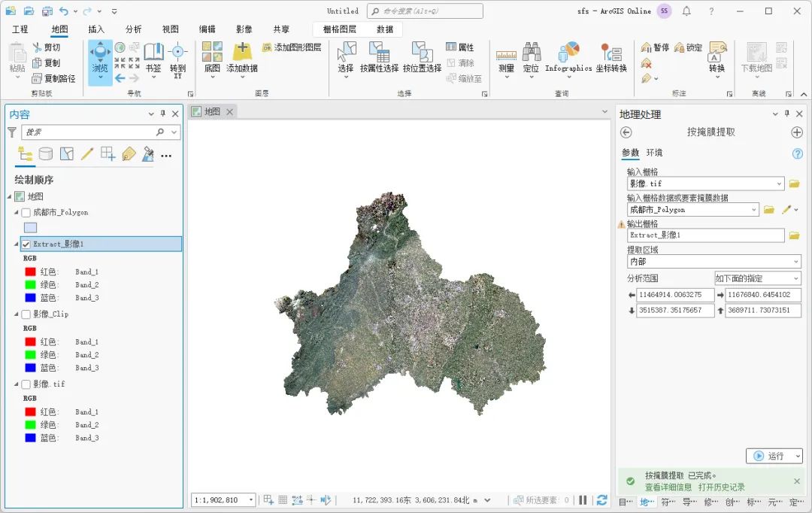This screenshot has height=513, width=812.
Task: Open the 输入栅格 影像.tif dropdown
Action: pyautogui.click(x=779, y=184)
